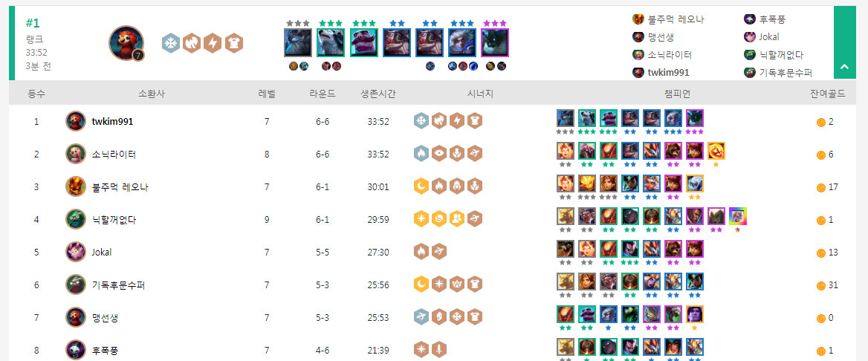Click the gold coin icon in 기독후문수퍼 row
The height and width of the screenshot is (361, 868).
(x=821, y=286)
